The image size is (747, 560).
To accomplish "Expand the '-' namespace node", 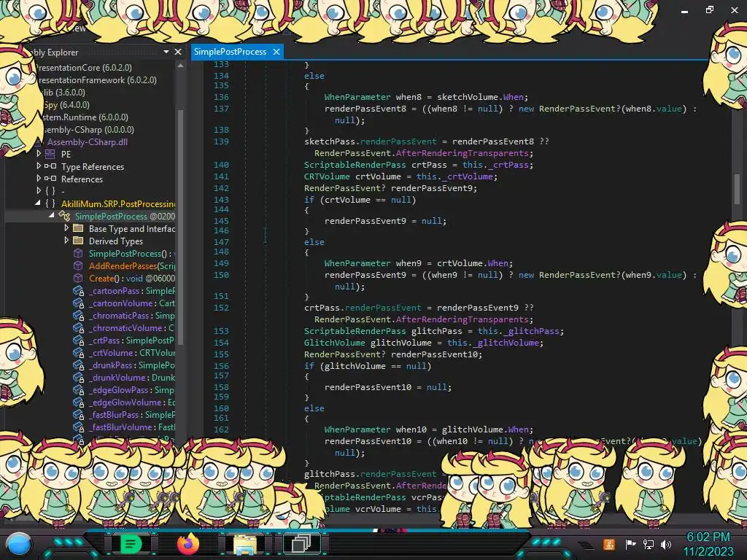I will (x=39, y=190).
